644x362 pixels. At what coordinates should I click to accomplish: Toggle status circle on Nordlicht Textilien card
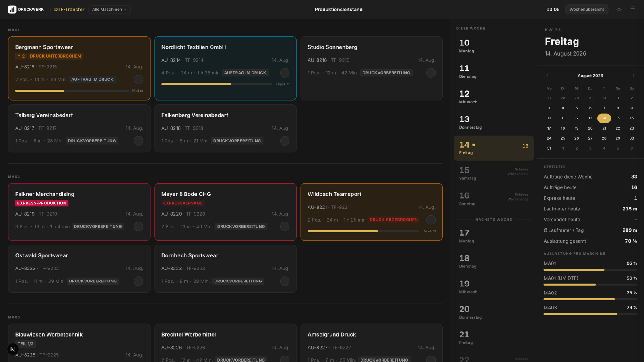pos(285,73)
